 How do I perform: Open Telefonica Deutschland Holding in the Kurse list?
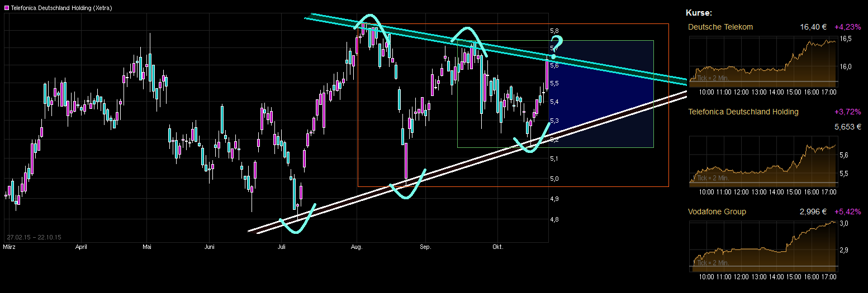tap(743, 112)
